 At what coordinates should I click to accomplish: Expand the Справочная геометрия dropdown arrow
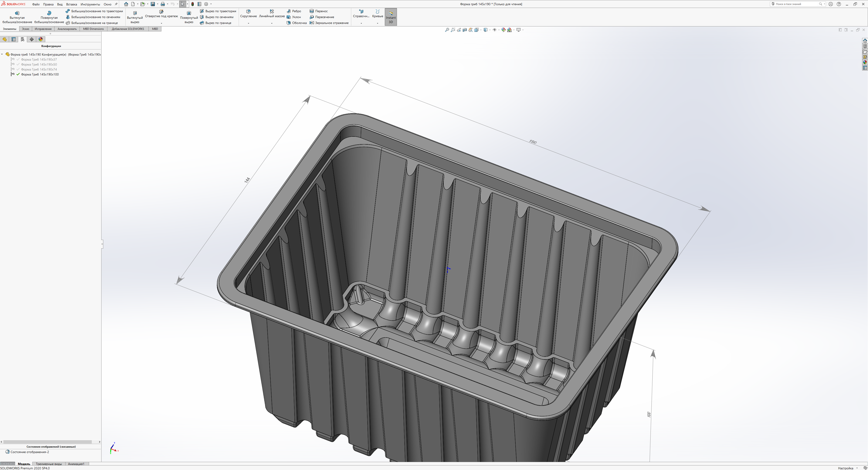[361, 23]
